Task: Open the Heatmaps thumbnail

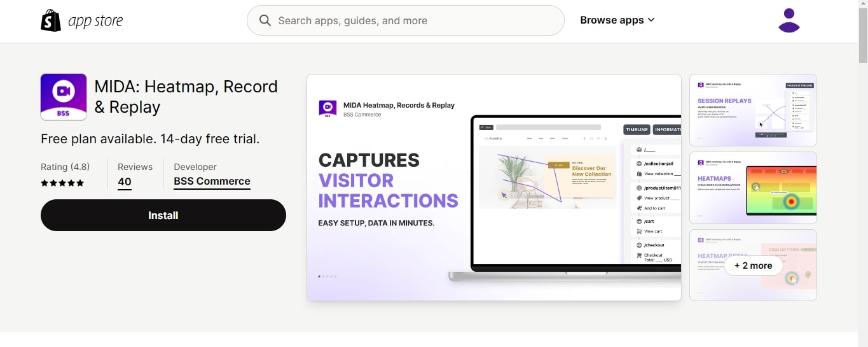Action: (x=753, y=188)
